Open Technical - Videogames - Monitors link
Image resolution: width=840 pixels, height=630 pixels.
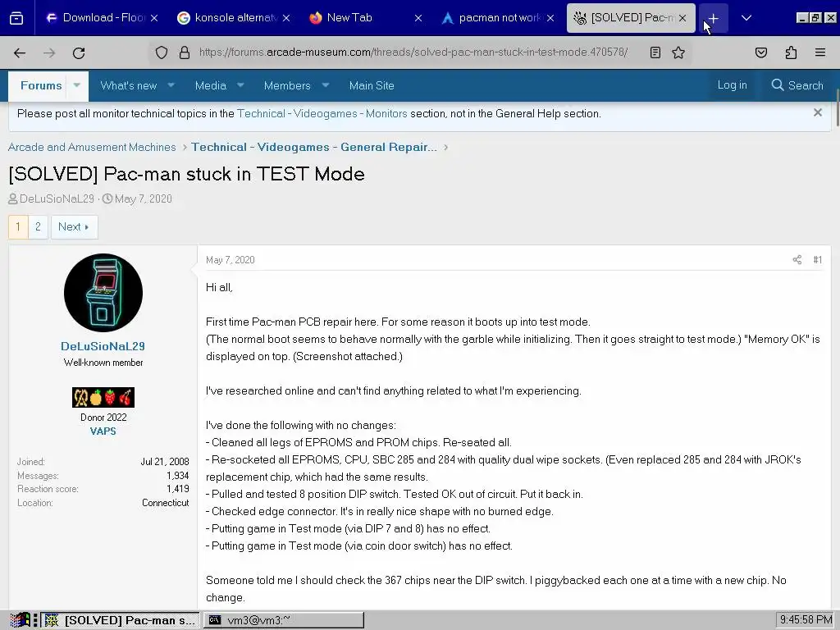click(x=322, y=113)
